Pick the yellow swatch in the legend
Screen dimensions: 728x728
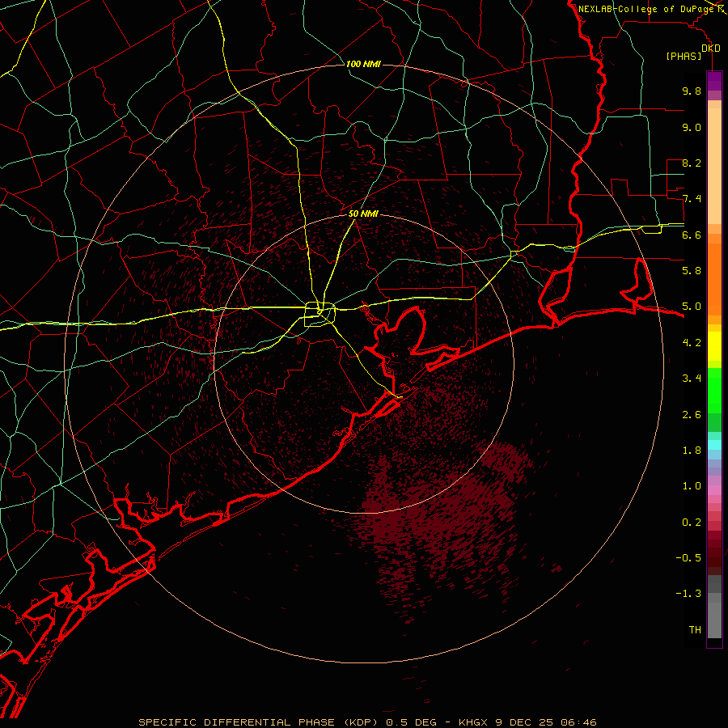[x=714, y=346]
